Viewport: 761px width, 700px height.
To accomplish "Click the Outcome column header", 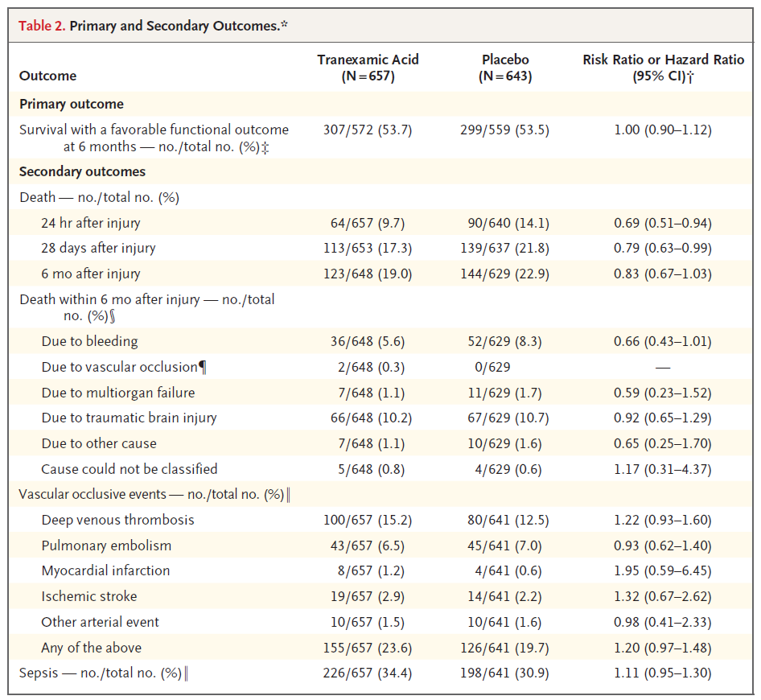I will tap(47, 76).
